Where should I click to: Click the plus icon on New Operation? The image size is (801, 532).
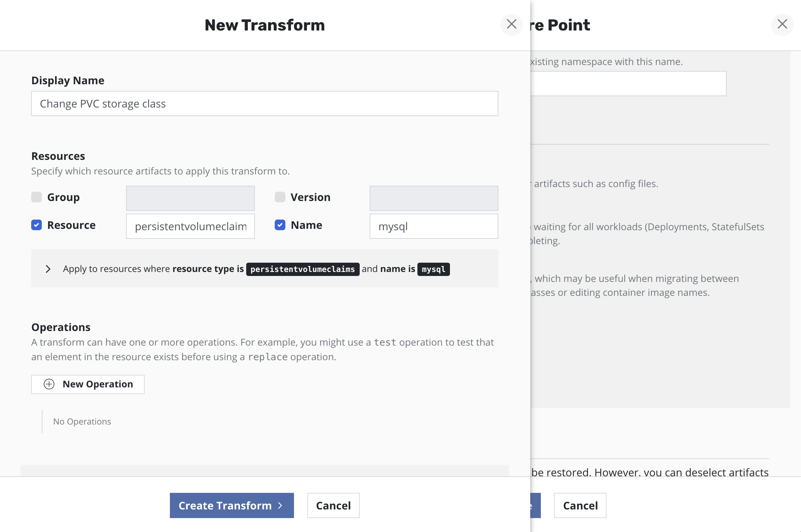[49, 384]
